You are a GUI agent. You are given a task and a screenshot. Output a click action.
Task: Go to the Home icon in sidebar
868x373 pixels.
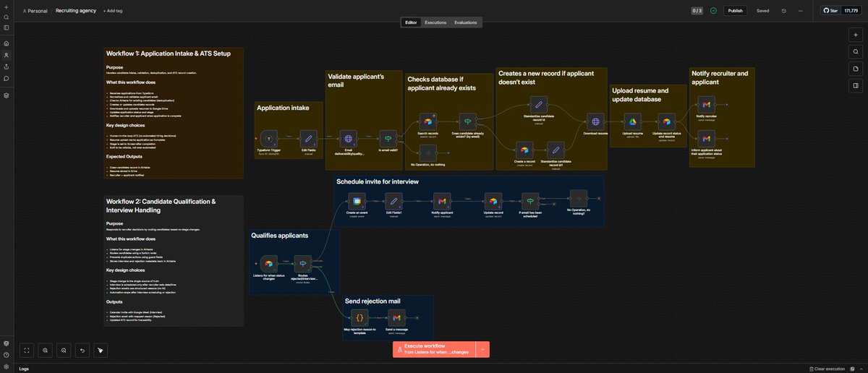pos(6,43)
